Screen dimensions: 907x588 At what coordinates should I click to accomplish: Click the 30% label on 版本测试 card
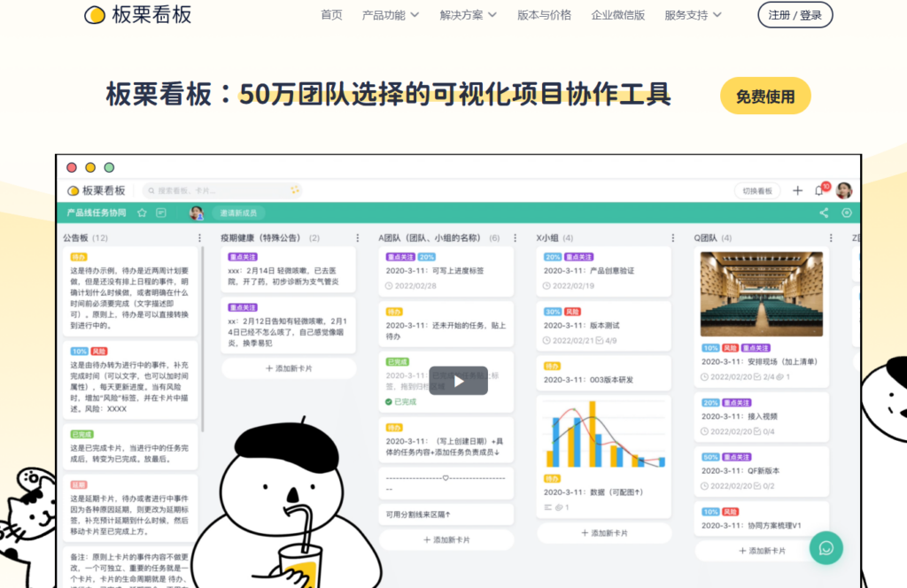click(x=553, y=312)
